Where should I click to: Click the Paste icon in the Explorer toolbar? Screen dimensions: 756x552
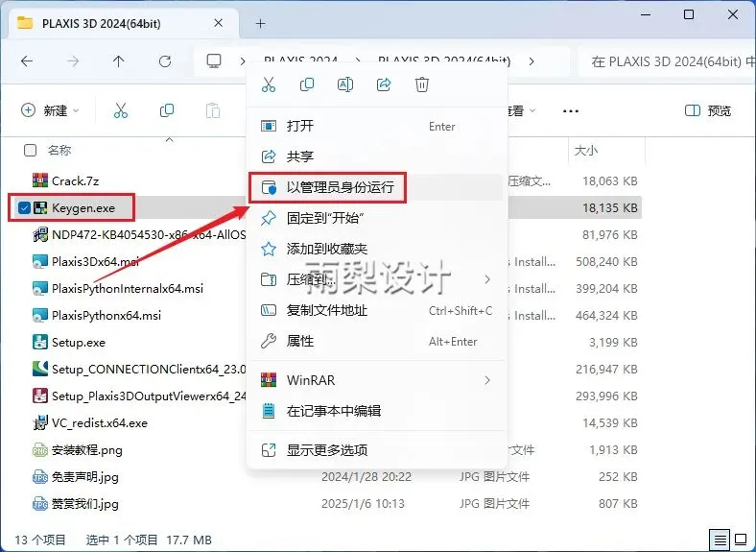(213, 110)
